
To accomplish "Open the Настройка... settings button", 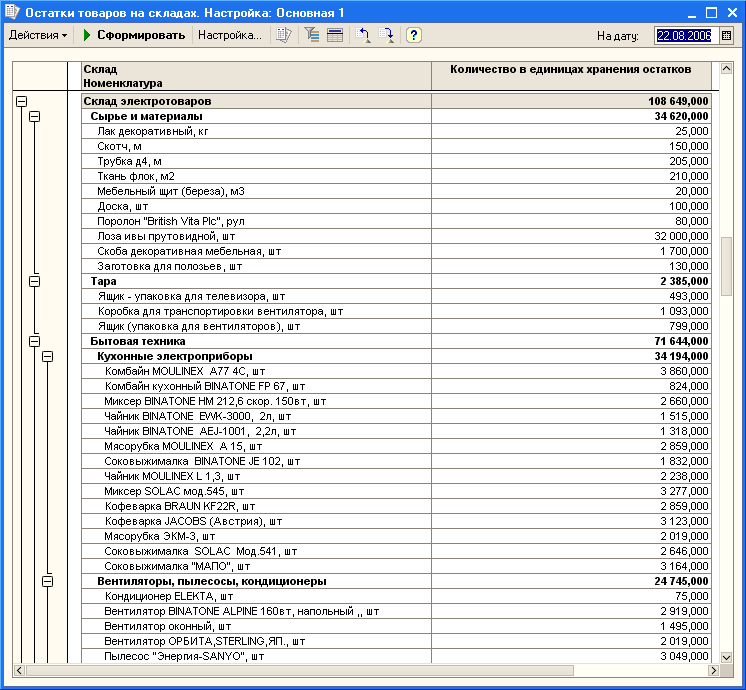I will click(x=230, y=35).
